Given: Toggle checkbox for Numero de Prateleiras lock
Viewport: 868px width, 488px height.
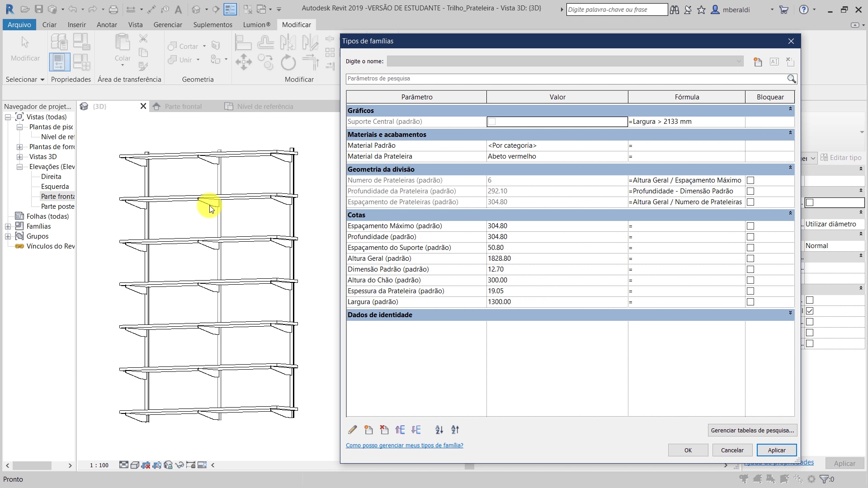Looking at the screenshot, I should pos(750,180).
